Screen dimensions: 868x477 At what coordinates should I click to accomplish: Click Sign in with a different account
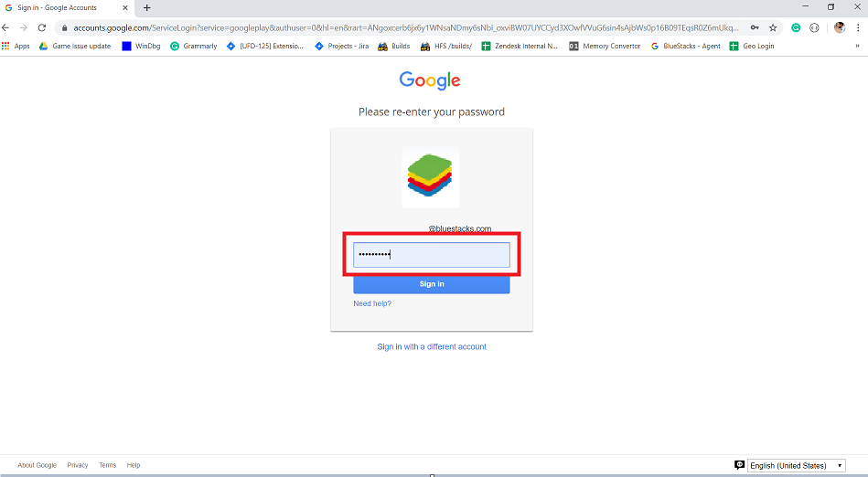[x=432, y=346]
